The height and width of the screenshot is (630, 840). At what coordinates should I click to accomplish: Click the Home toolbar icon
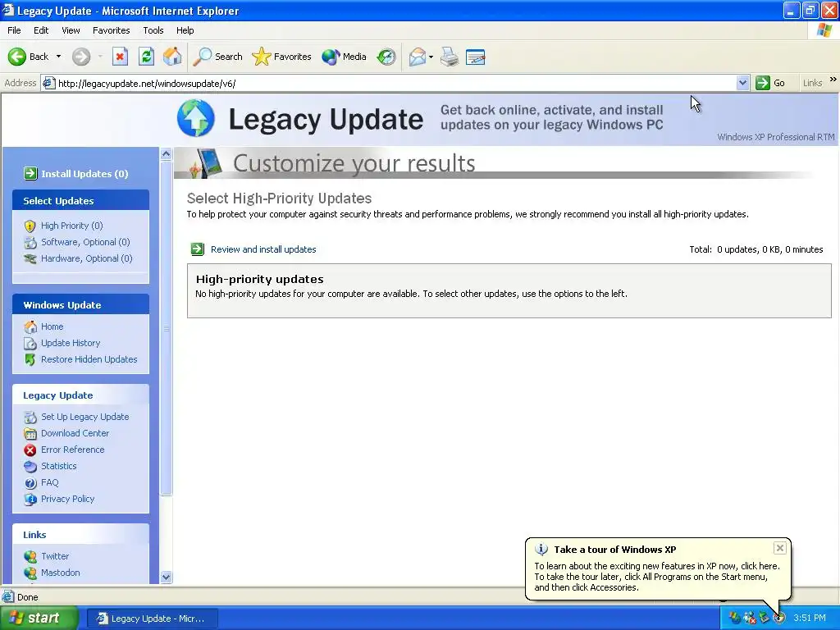[172, 57]
